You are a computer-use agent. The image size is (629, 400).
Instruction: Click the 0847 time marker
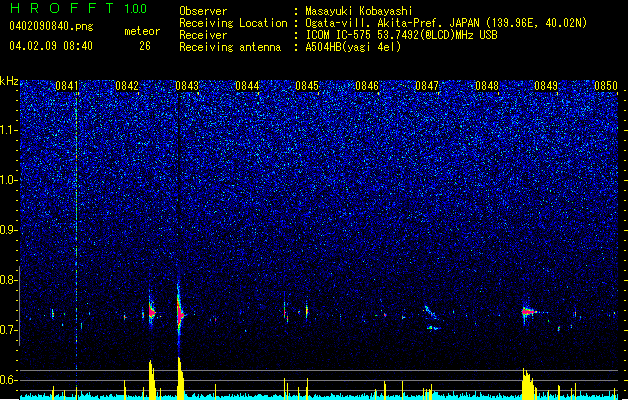(x=427, y=86)
